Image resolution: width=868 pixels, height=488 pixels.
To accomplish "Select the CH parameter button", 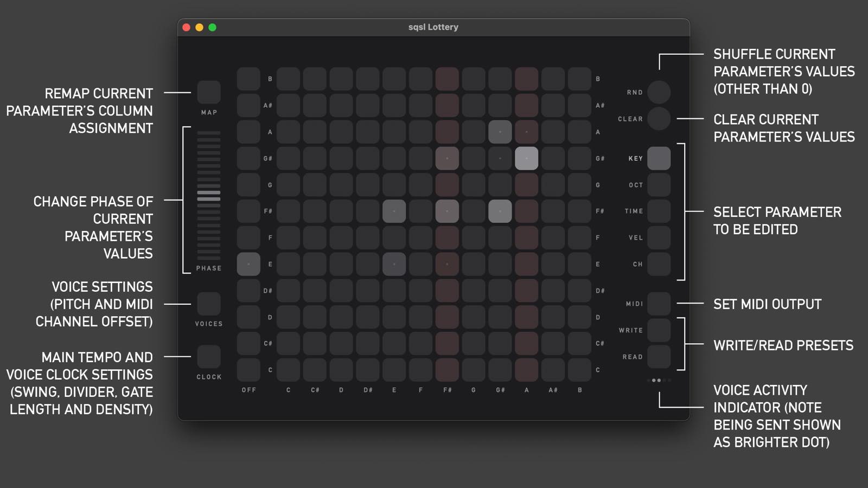I will (x=659, y=264).
